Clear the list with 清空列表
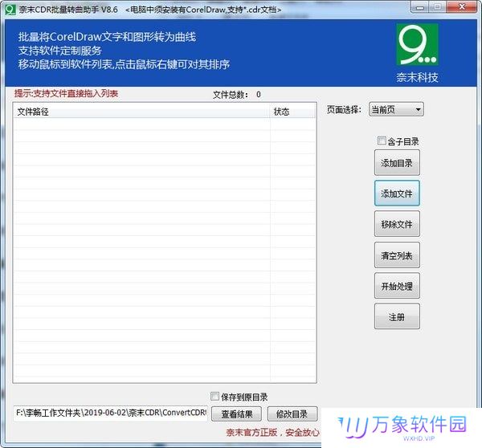The width and height of the screenshot is (482, 448). click(x=397, y=255)
